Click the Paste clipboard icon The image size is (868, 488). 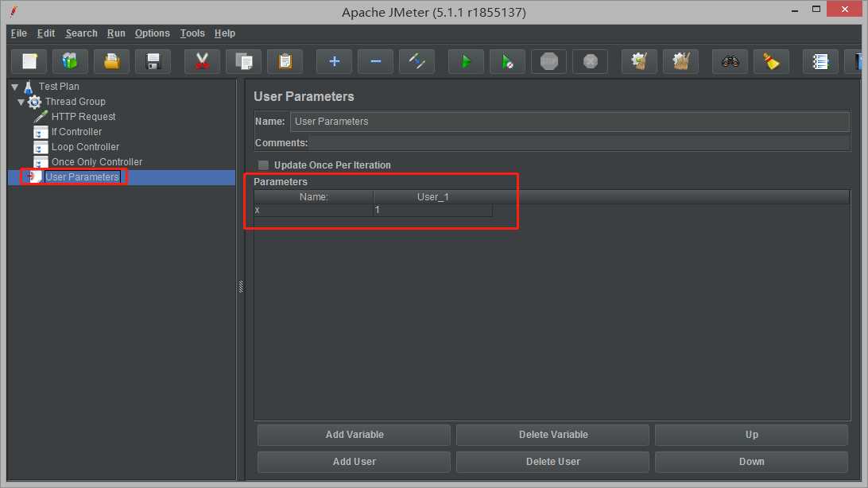285,61
